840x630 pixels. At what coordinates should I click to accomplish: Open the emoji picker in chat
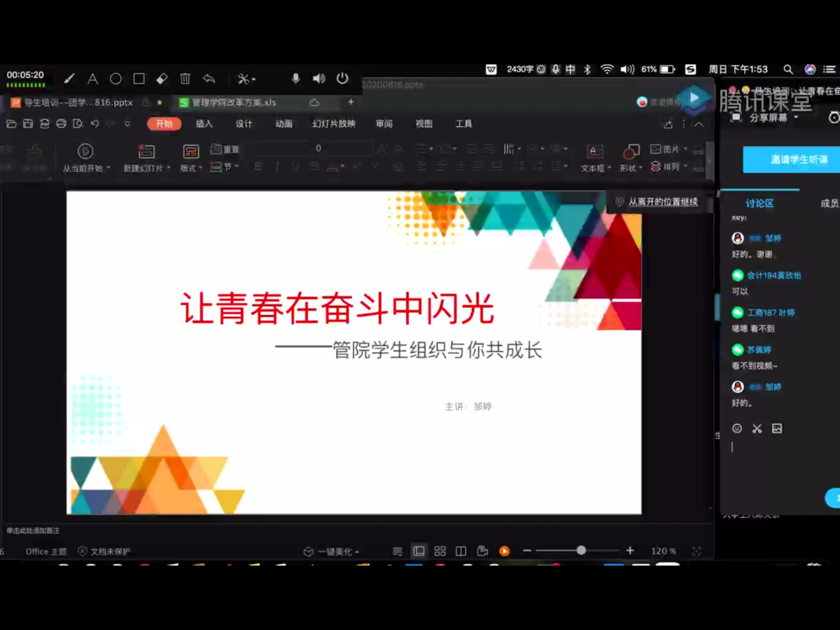click(x=737, y=429)
